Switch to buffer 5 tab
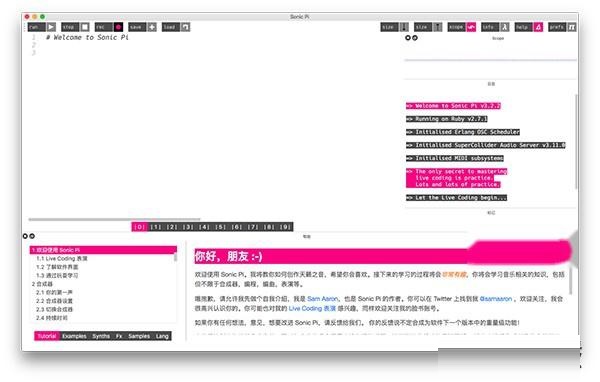600x382 pixels. click(x=220, y=227)
